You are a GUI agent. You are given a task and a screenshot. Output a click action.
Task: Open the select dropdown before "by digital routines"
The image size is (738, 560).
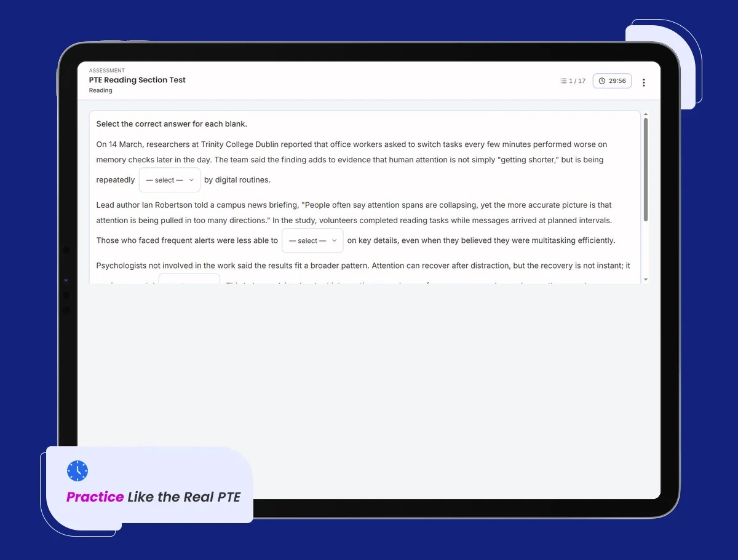[170, 180]
